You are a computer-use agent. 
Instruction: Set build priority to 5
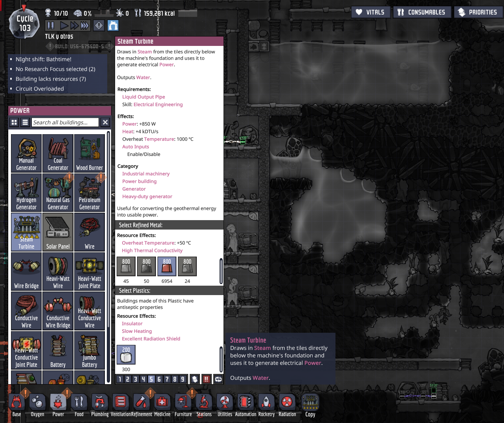(x=151, y=379)
